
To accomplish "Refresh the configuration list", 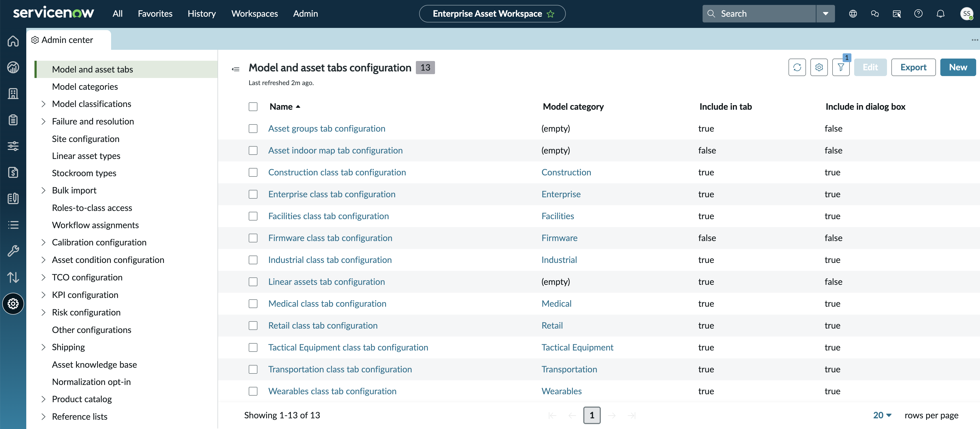I will click(x=797, y=67).
